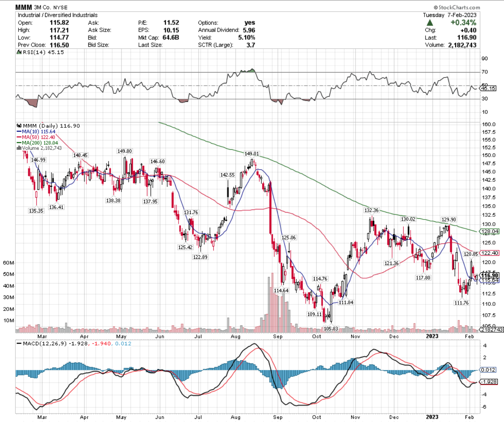Select the blue MA(10) legend entry
This screenshot has height=422, width=504.
(x=36, y=132)
